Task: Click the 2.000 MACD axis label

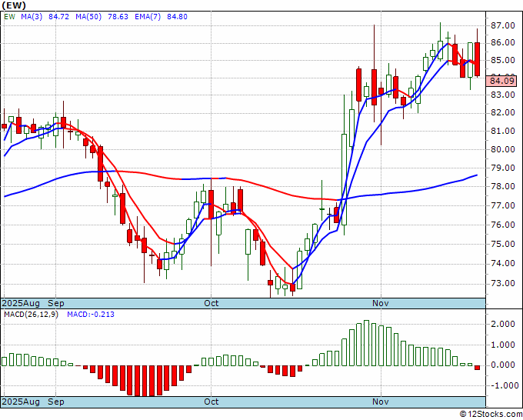Action: pyautogui.click(x=504, y=324)
